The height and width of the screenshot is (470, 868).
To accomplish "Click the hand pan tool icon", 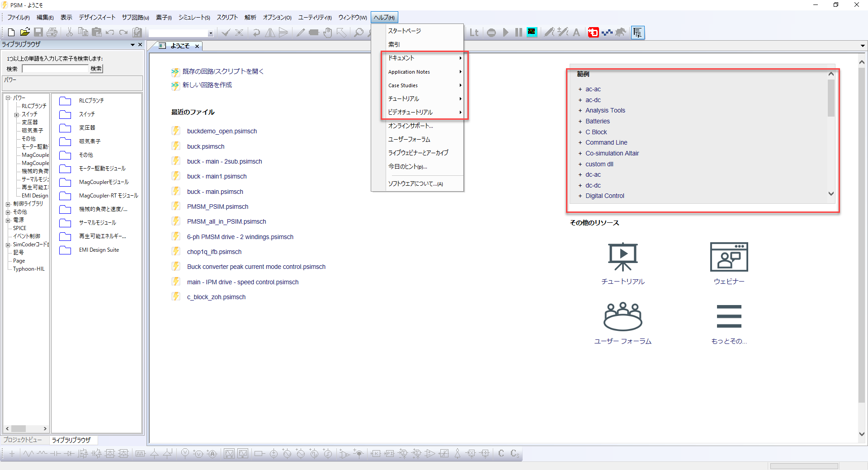I will [x=328, y=33].
